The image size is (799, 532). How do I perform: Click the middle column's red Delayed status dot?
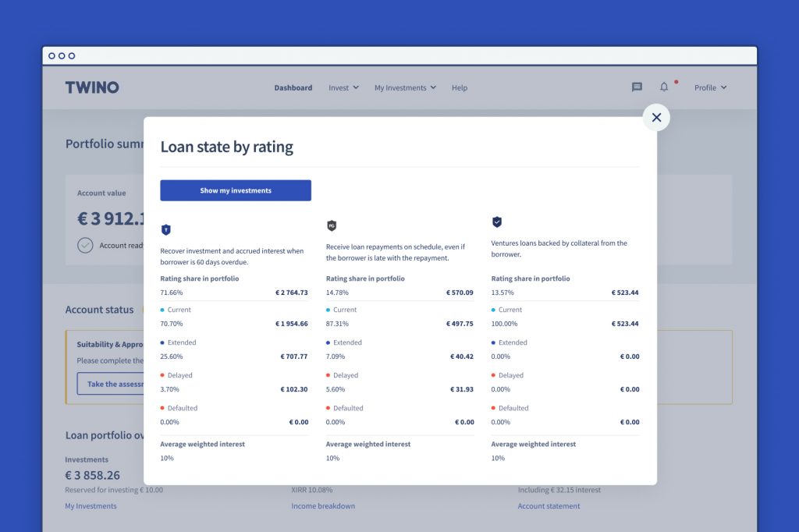click(x=328, y=375)
